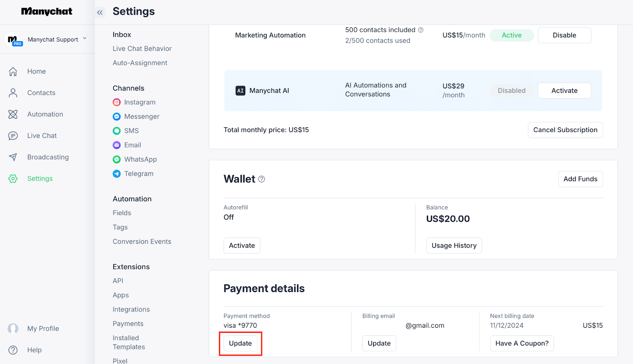Click the Home house icon
Screen dimensions: 633x364
13,72
